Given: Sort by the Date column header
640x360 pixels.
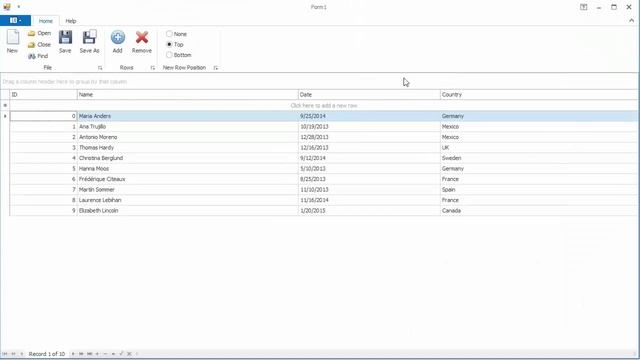Looking at the screenshot, I should [369, 94].
